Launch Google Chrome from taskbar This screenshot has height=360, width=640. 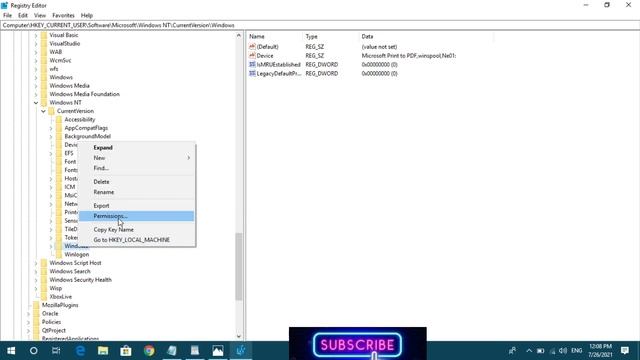(149, 351)
